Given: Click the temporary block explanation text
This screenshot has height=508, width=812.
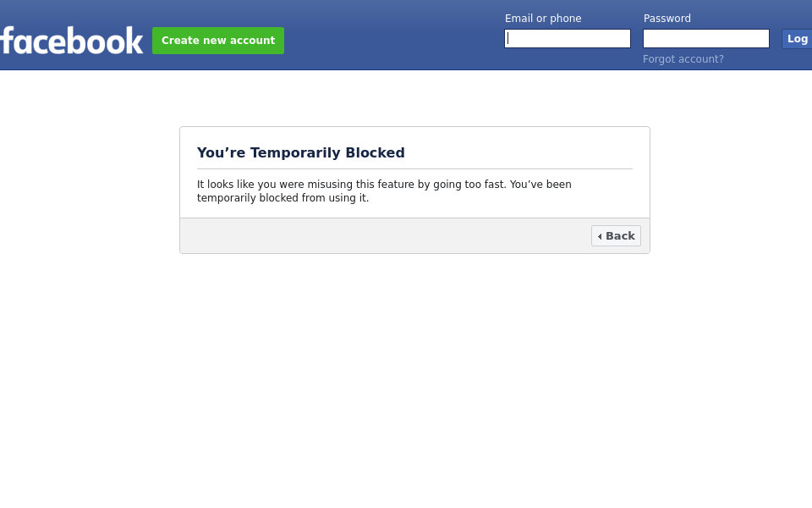Looking at the screenshot, I should click(x=384, y=190).
